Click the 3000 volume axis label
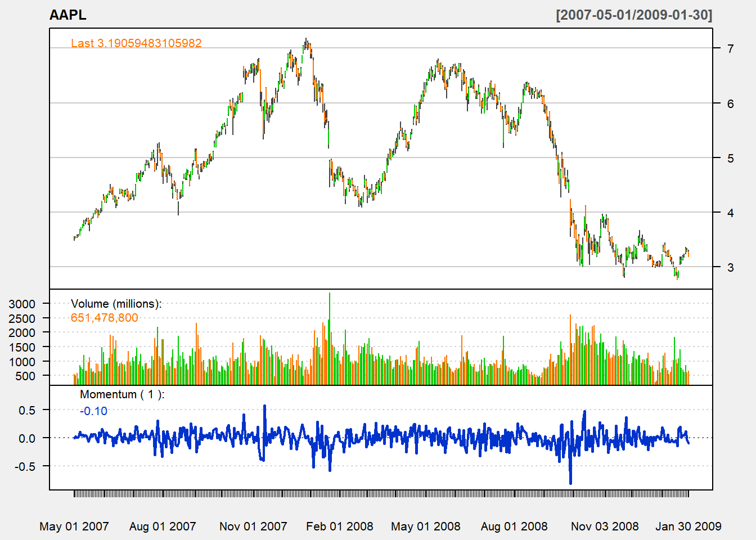 (22, 304)
